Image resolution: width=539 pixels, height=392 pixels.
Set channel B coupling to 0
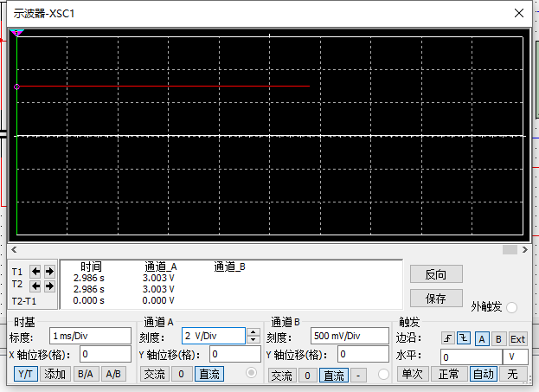coord(308,376)
